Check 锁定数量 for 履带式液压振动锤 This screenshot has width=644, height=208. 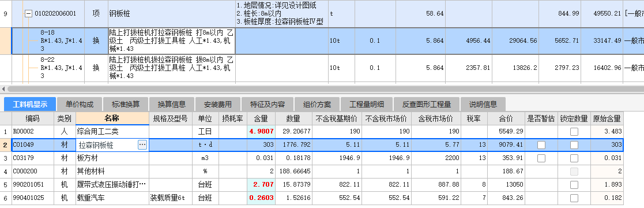[x=574, y=185]
